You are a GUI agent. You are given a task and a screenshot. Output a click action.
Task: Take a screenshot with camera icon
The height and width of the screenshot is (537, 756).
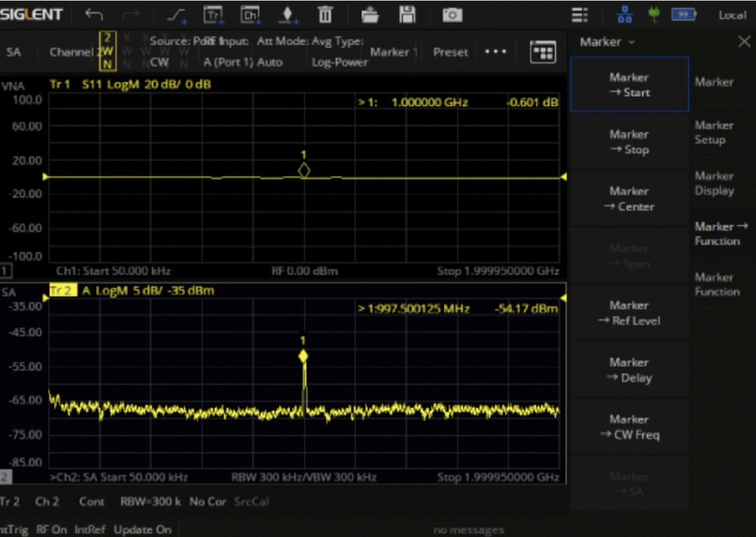click(452, 15)
